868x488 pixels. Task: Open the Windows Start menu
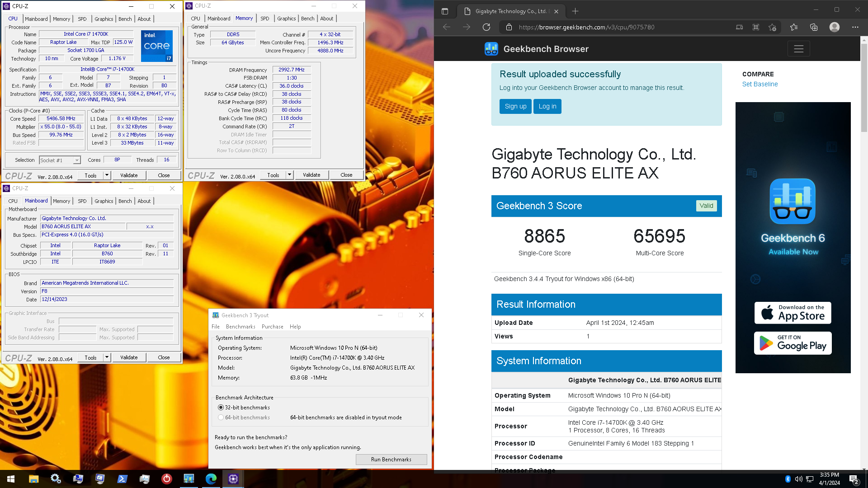11,479
